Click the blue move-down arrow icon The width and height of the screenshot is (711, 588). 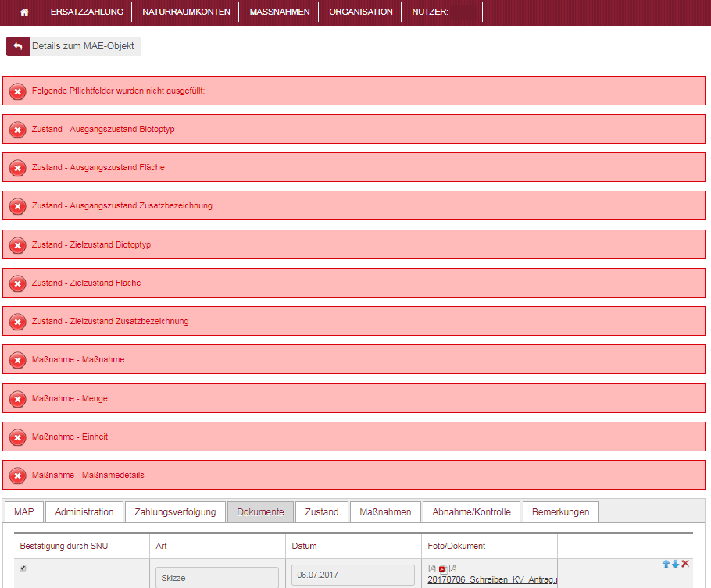676,564
